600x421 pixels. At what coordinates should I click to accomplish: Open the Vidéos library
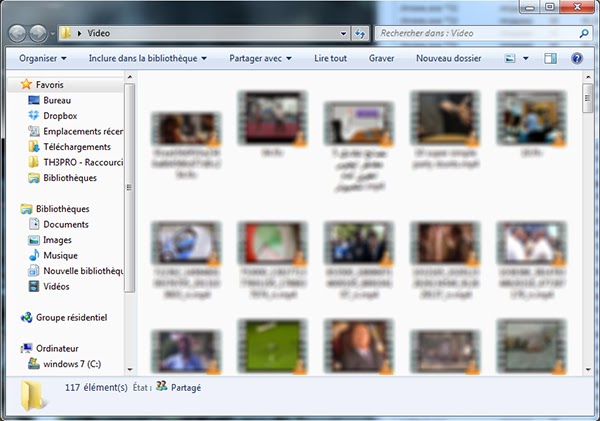pos(56,286)
